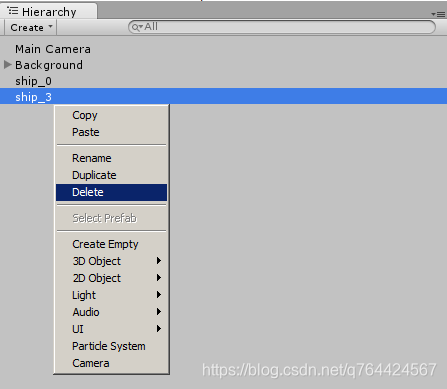Image resolution: width=447 pixels, height=389 pixels.
Task: Choose Copy from the context menu
Action: tap(111, 115)
